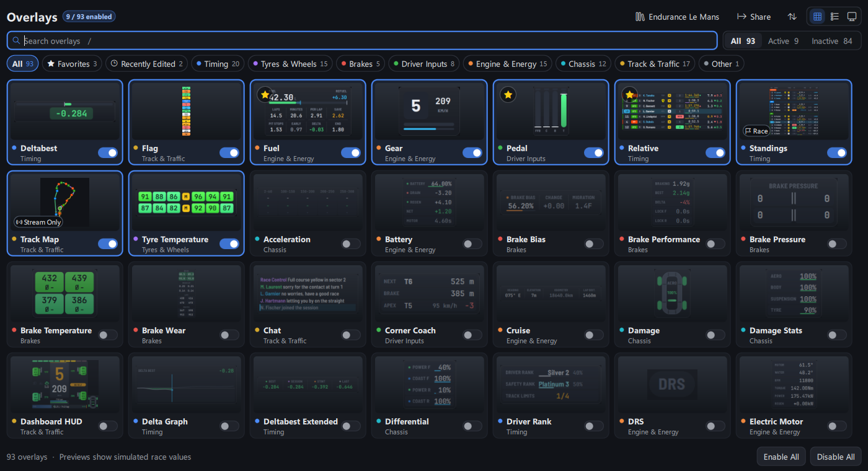Image resolution: width=868 pixels, height=471 pixels.
Task: Click the Share export arrow icon
Action: (742, 17)
